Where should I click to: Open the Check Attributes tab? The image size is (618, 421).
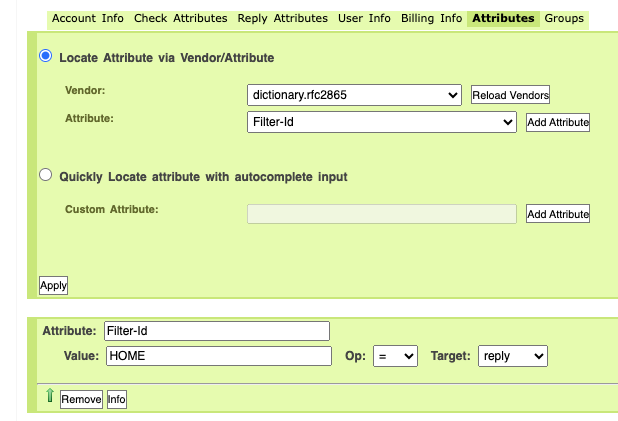[180, 18]
